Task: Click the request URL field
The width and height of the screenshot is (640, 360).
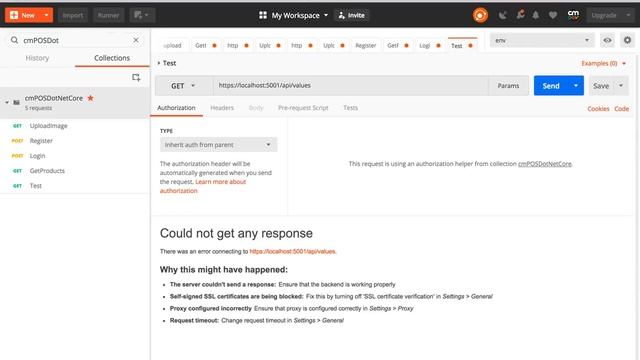Action: click(351, 86)
